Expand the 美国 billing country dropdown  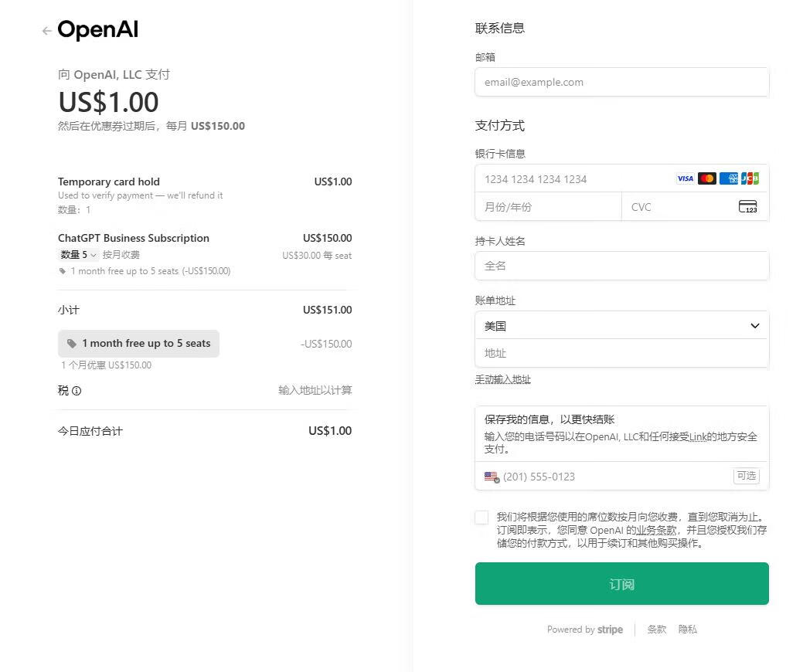point(621,326)
